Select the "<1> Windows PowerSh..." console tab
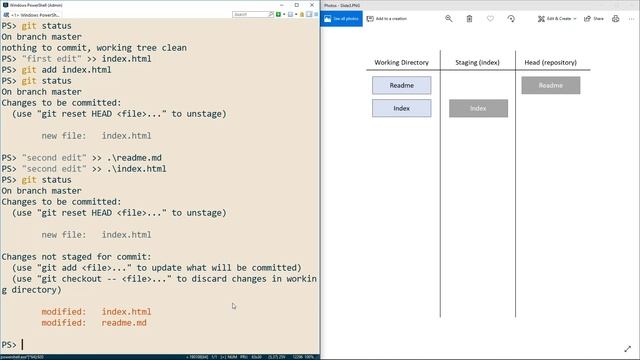 [x=32, y=15]
